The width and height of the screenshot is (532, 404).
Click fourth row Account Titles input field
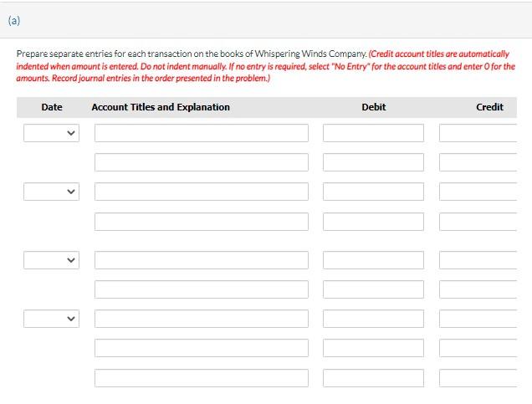point(202,222)
